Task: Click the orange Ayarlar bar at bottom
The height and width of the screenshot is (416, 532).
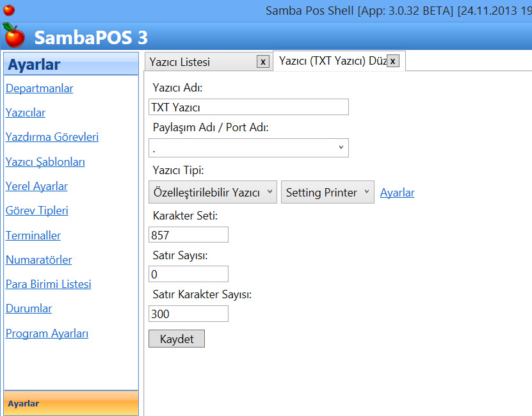Action: point(70,403)
